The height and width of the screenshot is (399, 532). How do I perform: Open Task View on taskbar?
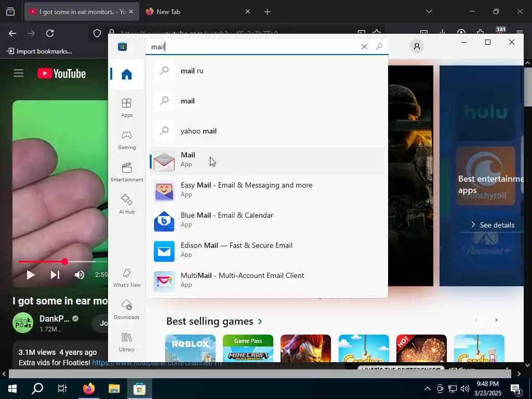(x=62, y=389)
